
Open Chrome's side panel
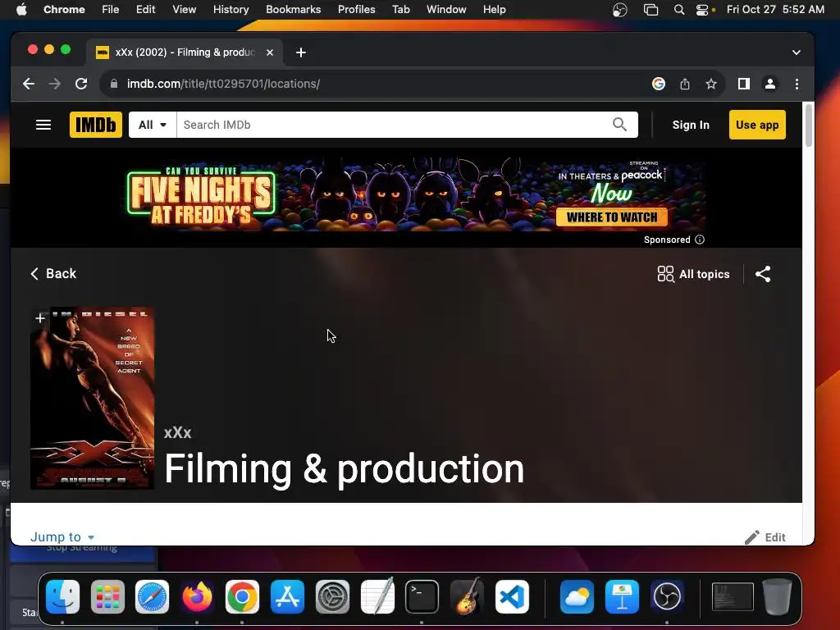743,84
